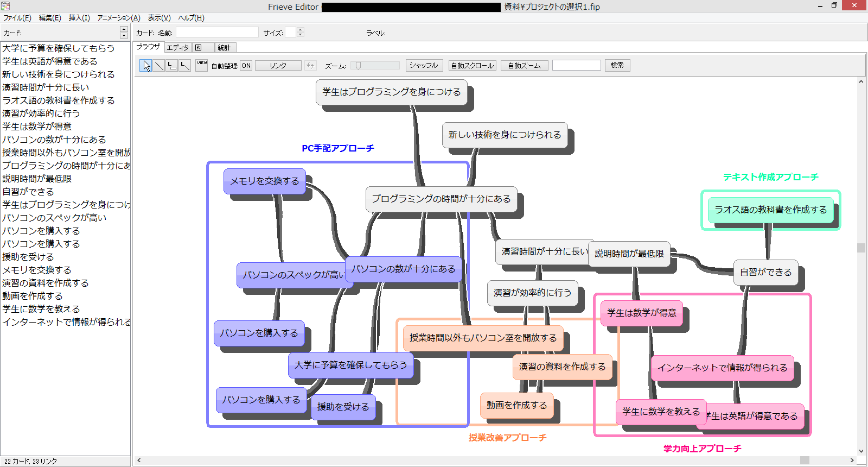
Task: Increase card size with up stepper
Action: pyautogui.click(x=301, y=30)
